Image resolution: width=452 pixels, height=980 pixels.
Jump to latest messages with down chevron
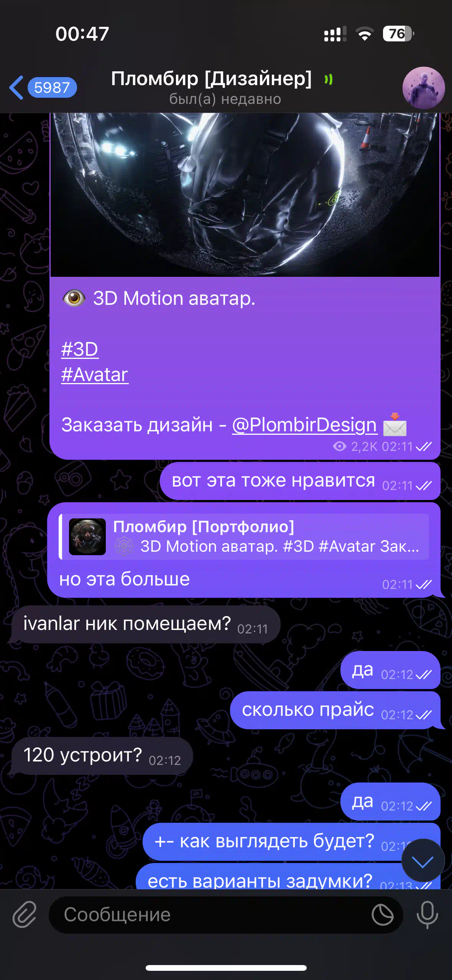423,861
